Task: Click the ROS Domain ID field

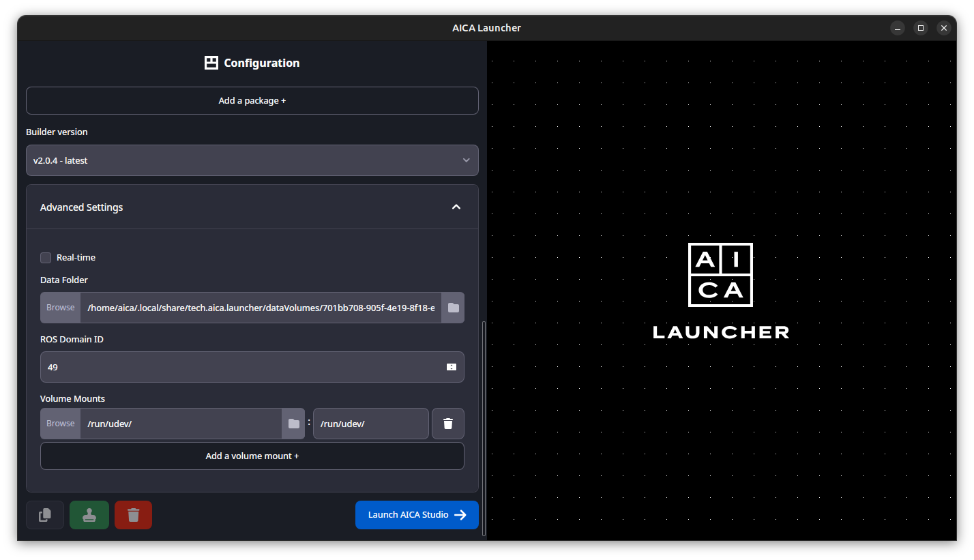Action: pyautogui.click(x=252, y=367)
